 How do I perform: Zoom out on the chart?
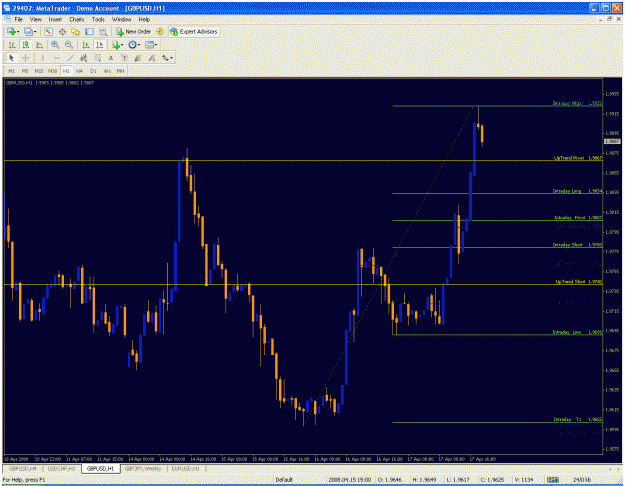click(x=69, y=45)
